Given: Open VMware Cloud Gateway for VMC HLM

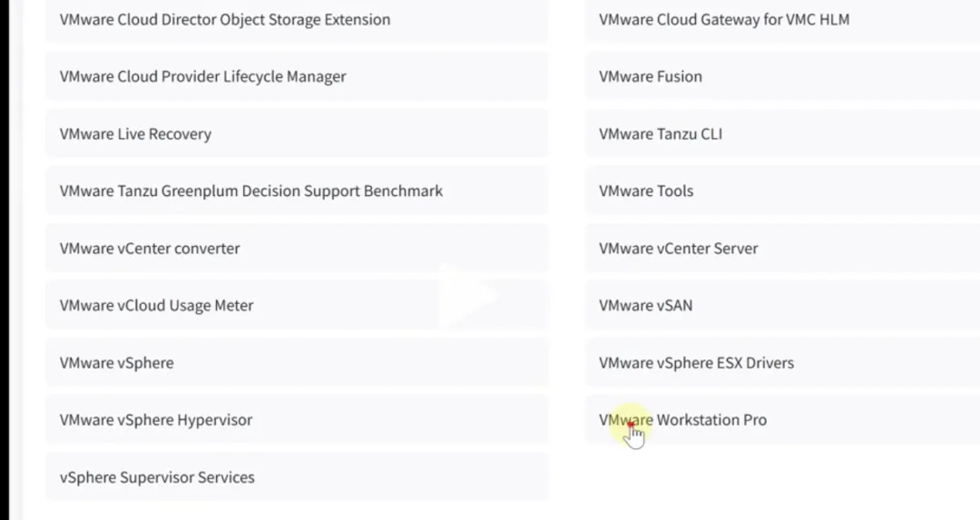Looking at the screenshot, I should coord(724,20).
